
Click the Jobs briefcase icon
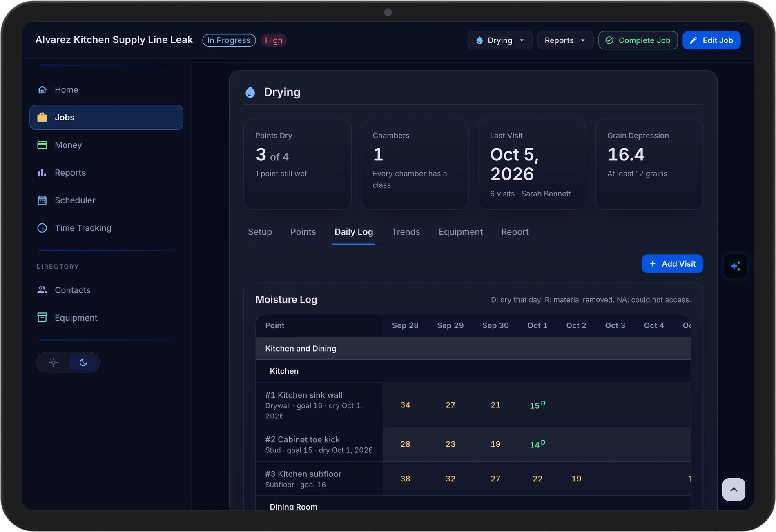pos(42,117)
